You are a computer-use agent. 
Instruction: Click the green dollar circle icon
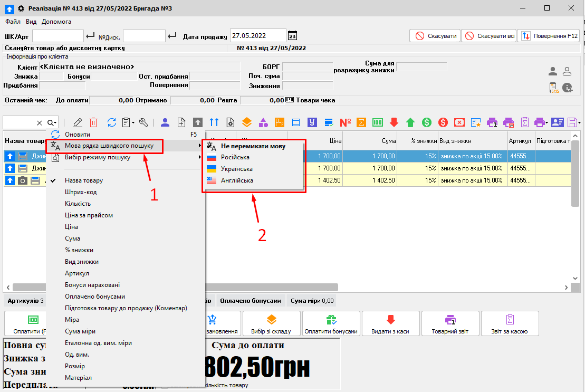[x=427, y=122]
